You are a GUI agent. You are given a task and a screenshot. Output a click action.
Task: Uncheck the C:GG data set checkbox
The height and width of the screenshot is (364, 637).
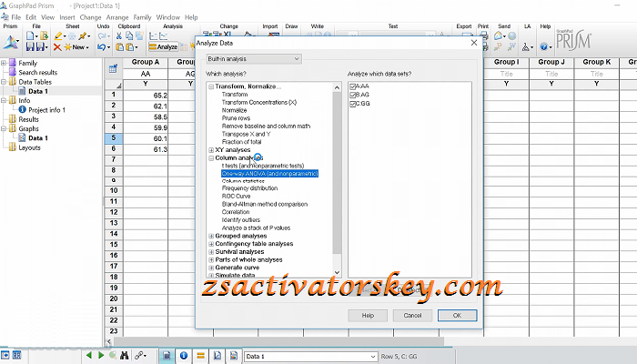tap(353, 104)
